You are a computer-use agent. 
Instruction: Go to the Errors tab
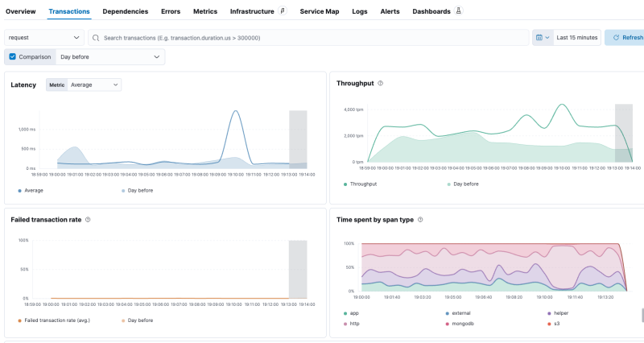pos(170,12)
